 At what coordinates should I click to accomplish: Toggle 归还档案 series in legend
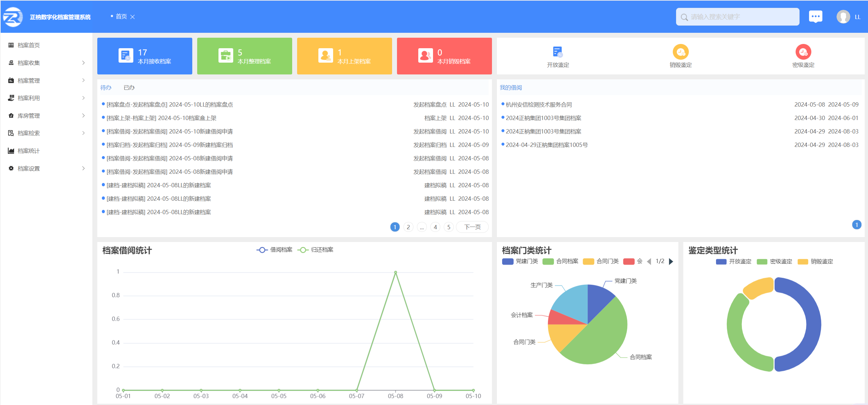coord(315,250)
